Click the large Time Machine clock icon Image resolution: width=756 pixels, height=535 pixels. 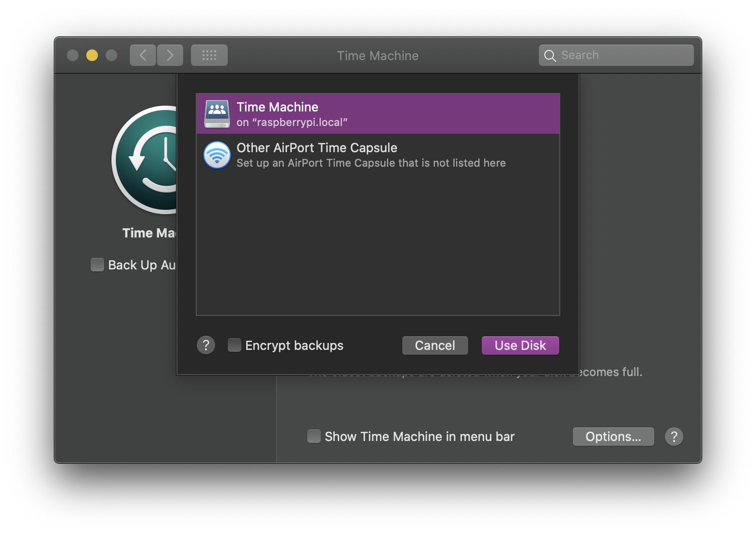pyautogui.click(x=145, y=160)
